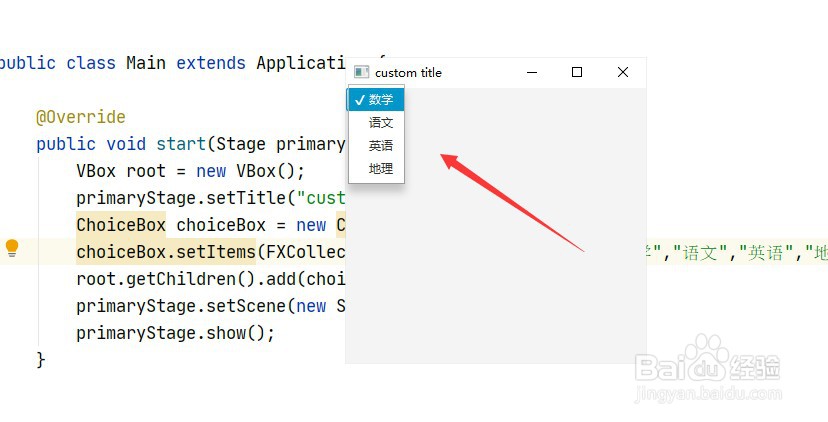Click the custom title text in title bar
This screenshot has width=828, height=422.
point(408,72)
